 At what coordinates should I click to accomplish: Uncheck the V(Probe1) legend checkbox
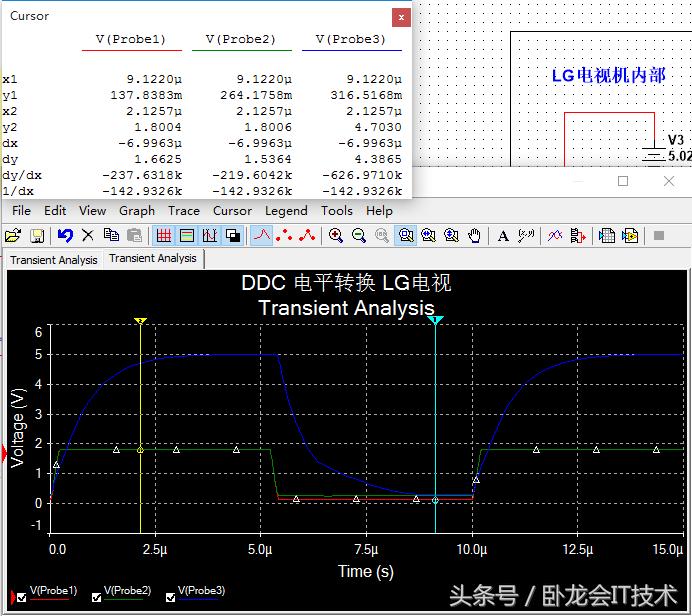click(22, 597)
